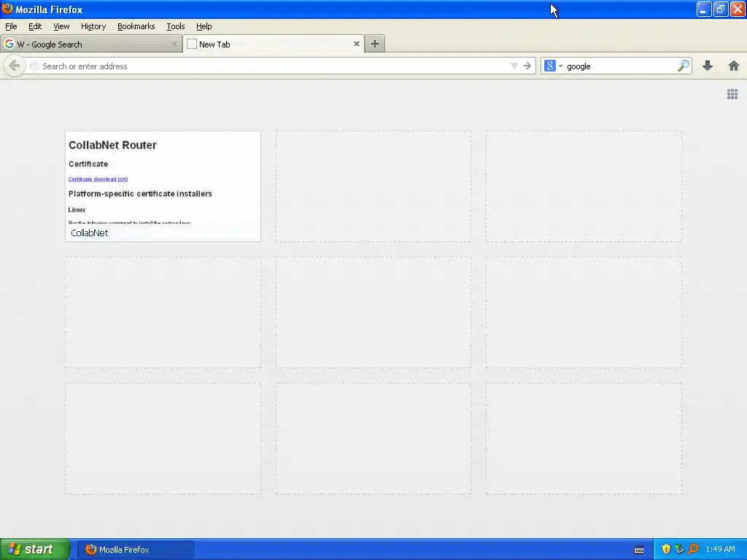Close the W - Google Search tab
Viewport: 747px width, 560px height.
tap(174, 44)
